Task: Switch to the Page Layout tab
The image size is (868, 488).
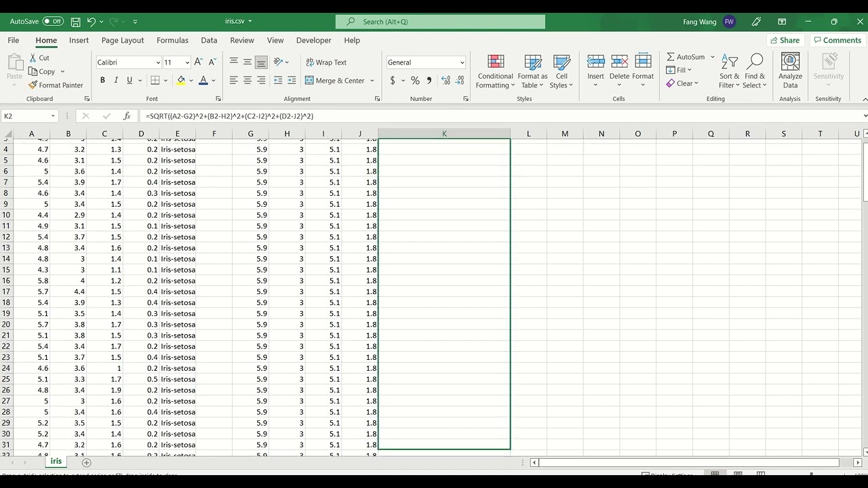Action: [123, 40]
